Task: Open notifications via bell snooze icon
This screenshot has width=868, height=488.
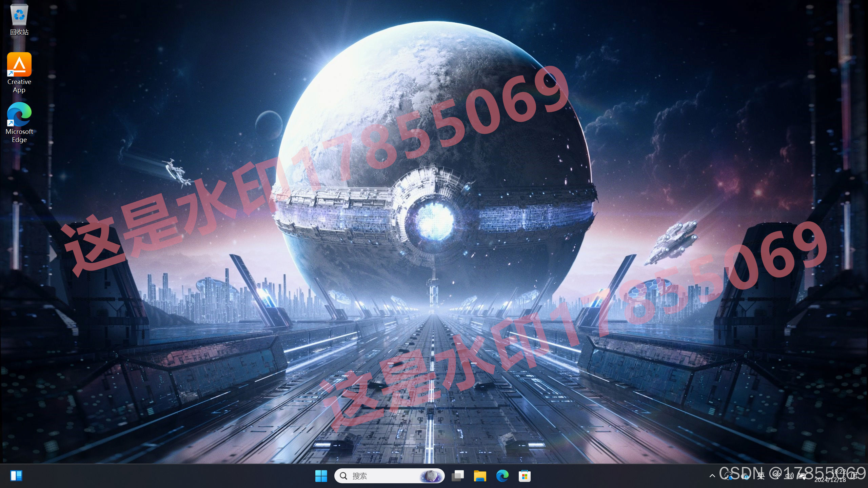Action: point(854,476)
